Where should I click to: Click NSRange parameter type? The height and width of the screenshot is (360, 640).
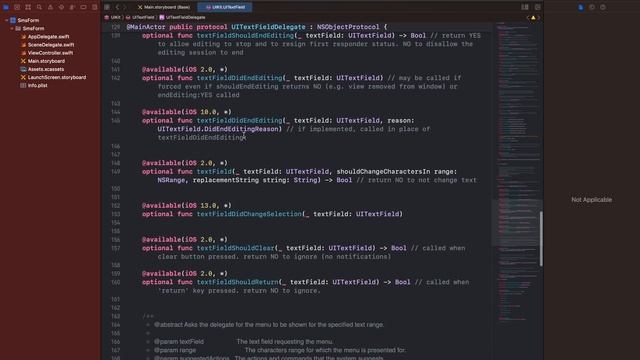click(171, 180)
